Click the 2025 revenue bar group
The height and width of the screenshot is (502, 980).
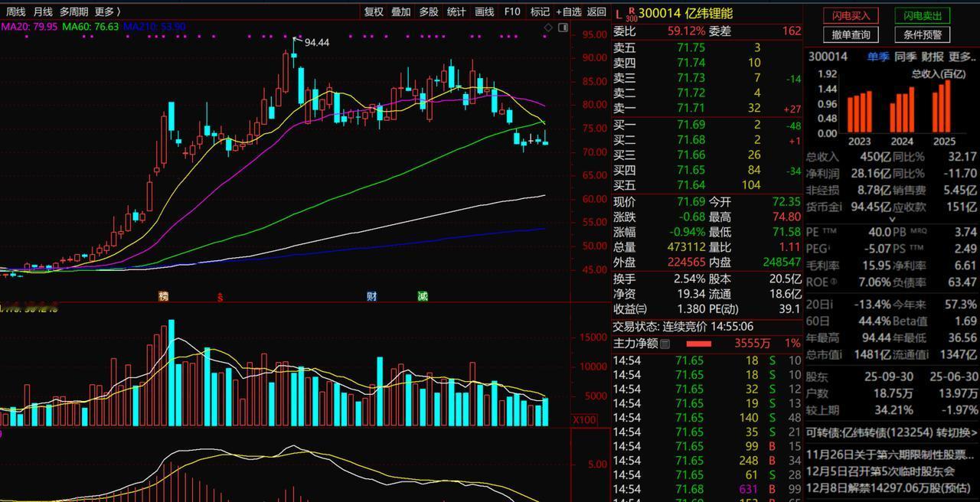click(x=943, y=106)
